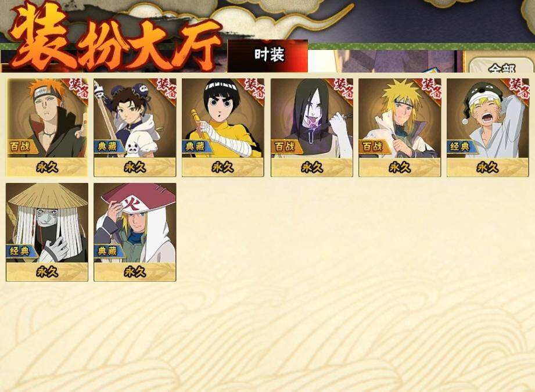Click 永久 under the straw hat costume
535x392 pixels.
(47, 272)
